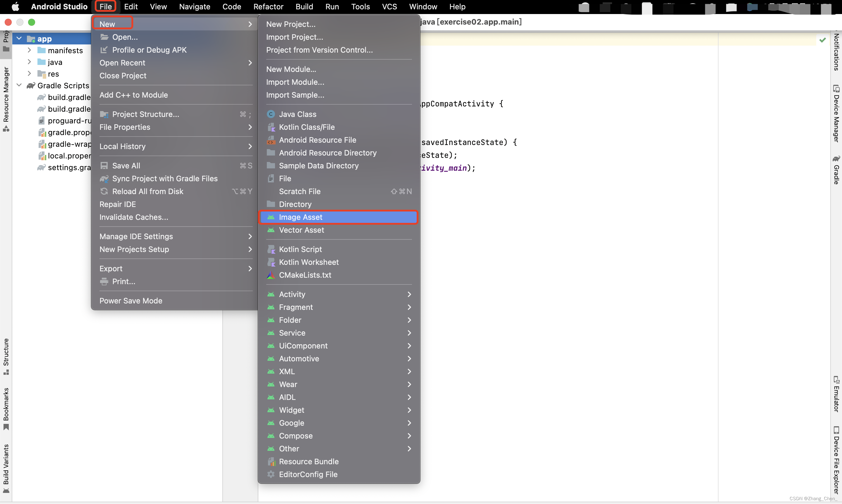842x504 pixels.
Task: Open the Edit menu
Action: tap(130, 7)
